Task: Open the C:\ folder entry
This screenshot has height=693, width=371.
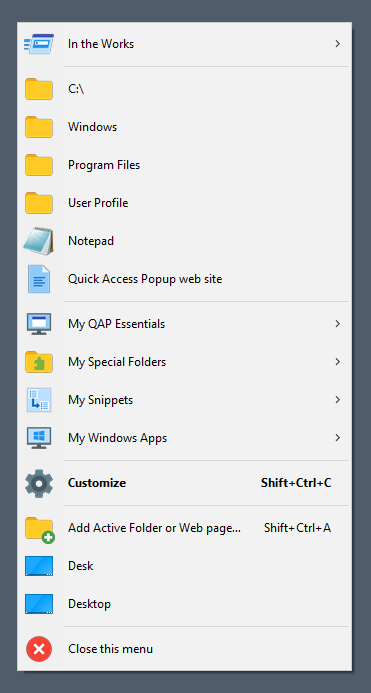Action: click(184, 89)
